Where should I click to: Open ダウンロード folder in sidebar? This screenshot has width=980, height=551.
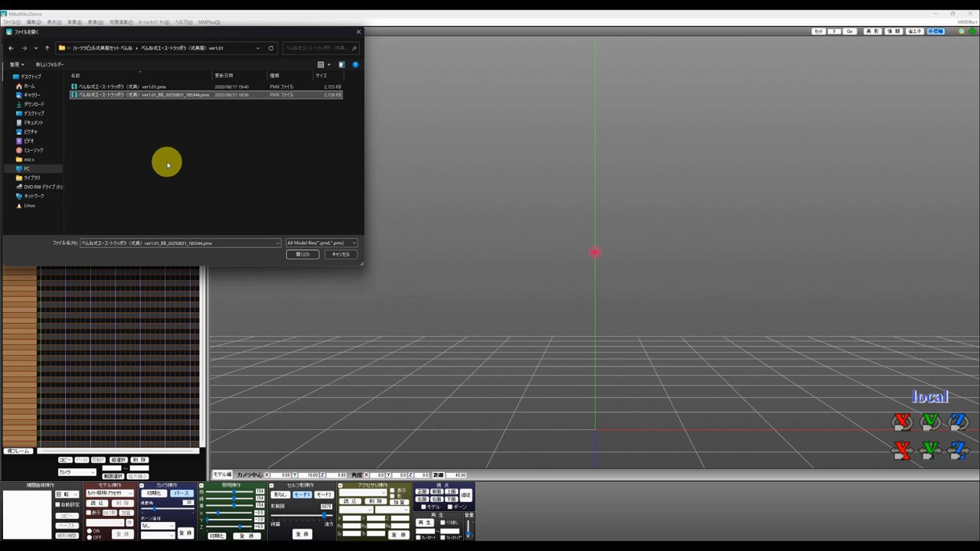coord(34,104)
